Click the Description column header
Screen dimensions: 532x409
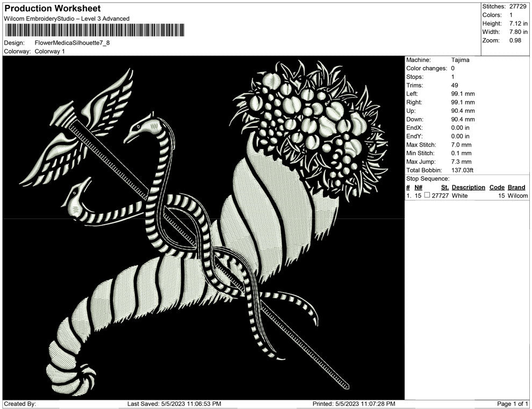coord(469,187)
